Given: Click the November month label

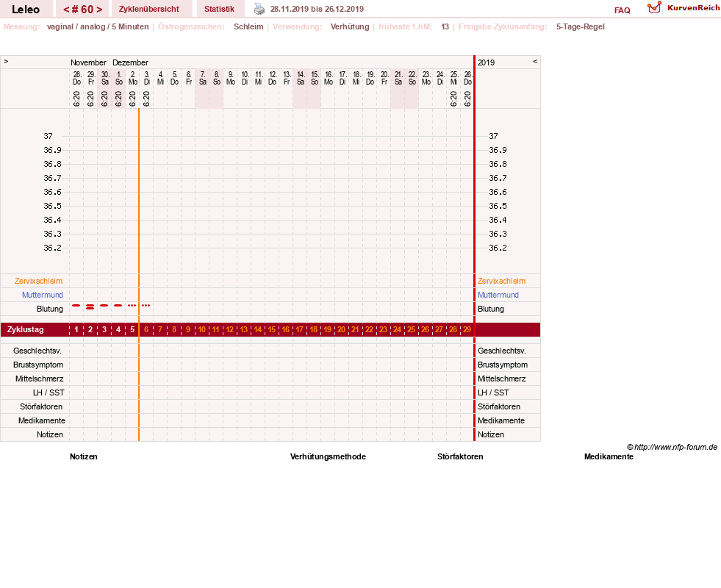Looking at the screenshot, I should [88, 62].
